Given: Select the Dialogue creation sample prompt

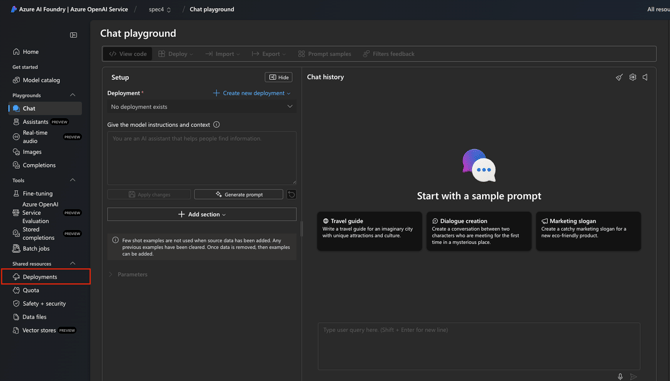Looking at the screenshot, I should coord(479,231).
